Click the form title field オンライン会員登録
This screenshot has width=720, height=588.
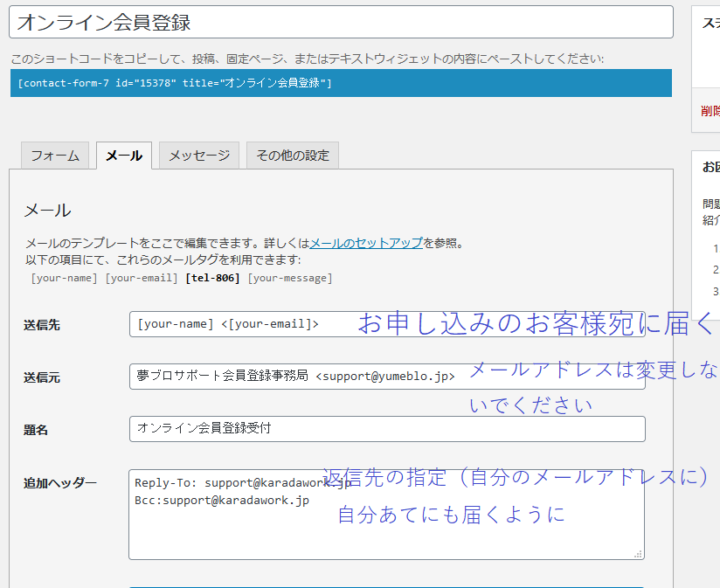click(x=341, y=22)
